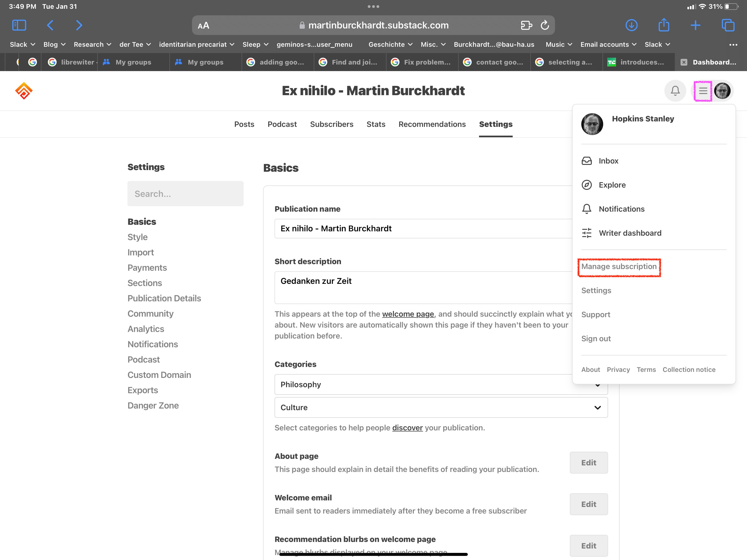Open the Podcast tab in top navigation
Screen dimensions: 747x560
[282, 124]
